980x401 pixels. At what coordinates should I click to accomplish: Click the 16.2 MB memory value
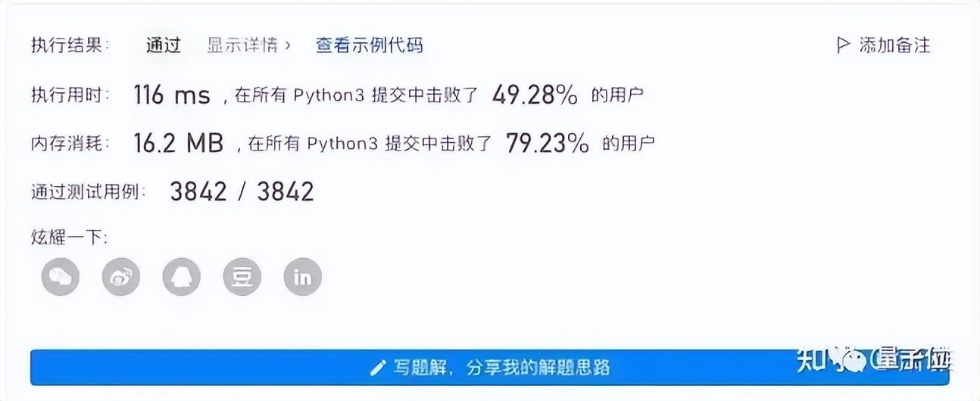tap(178, 143)
